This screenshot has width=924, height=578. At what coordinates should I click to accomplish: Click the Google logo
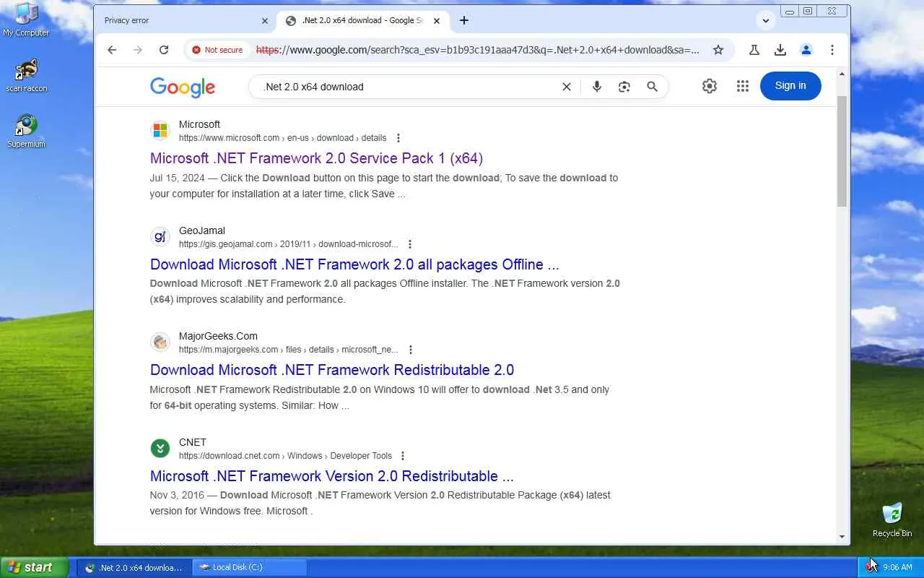tap(183, 87)
